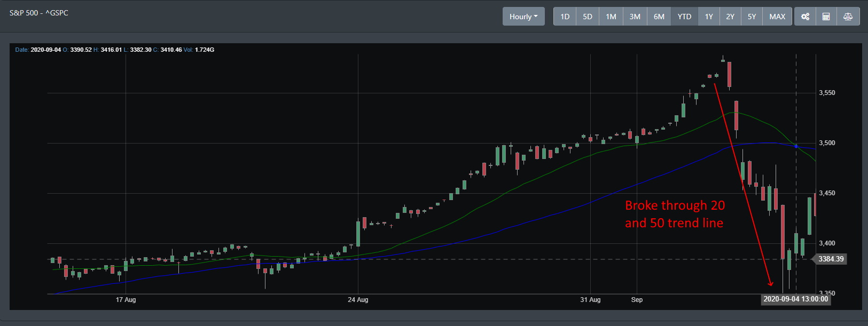Viewport: 868px width, 326px height.
Task: Choose the YTD time range
Action: point(684,17)
